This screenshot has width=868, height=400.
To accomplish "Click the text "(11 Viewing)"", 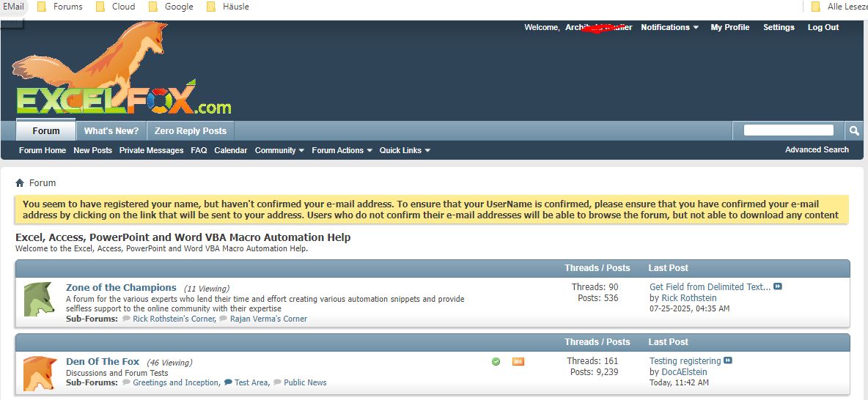I will (207, 289).
